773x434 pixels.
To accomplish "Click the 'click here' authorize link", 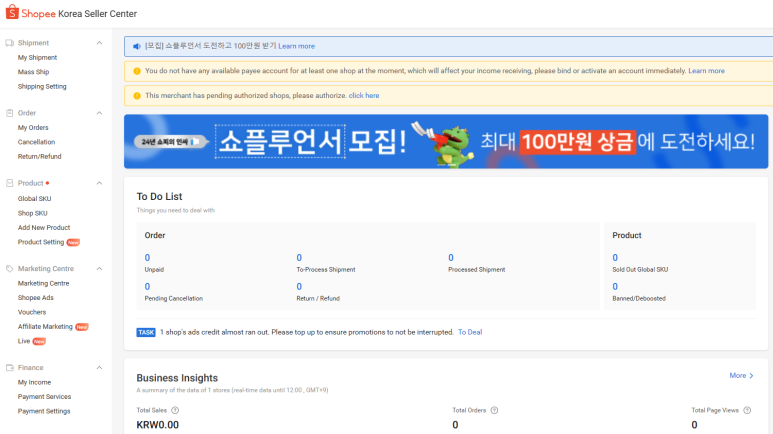I will [364, 96].
